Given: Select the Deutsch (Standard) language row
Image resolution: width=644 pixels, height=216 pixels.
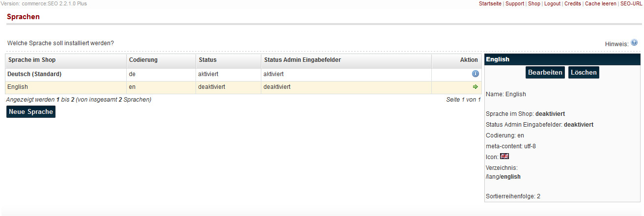Looking at the screenshot, I should pos(34,74).
